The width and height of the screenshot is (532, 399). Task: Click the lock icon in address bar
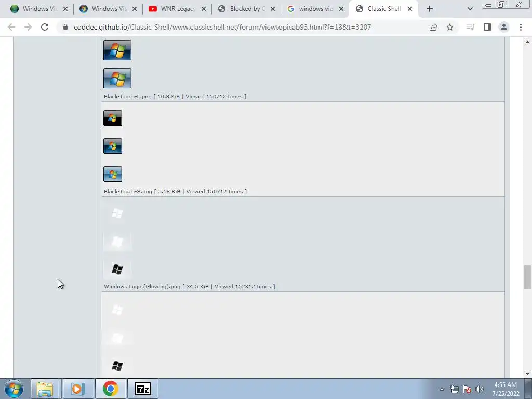pyautogui.click(x=65, y=27)
